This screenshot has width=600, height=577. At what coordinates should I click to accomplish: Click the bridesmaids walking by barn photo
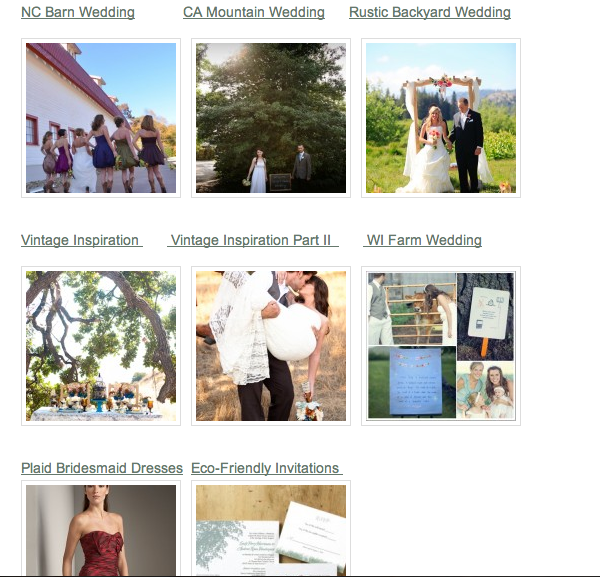pyautogui.click(x=101, y=118)
